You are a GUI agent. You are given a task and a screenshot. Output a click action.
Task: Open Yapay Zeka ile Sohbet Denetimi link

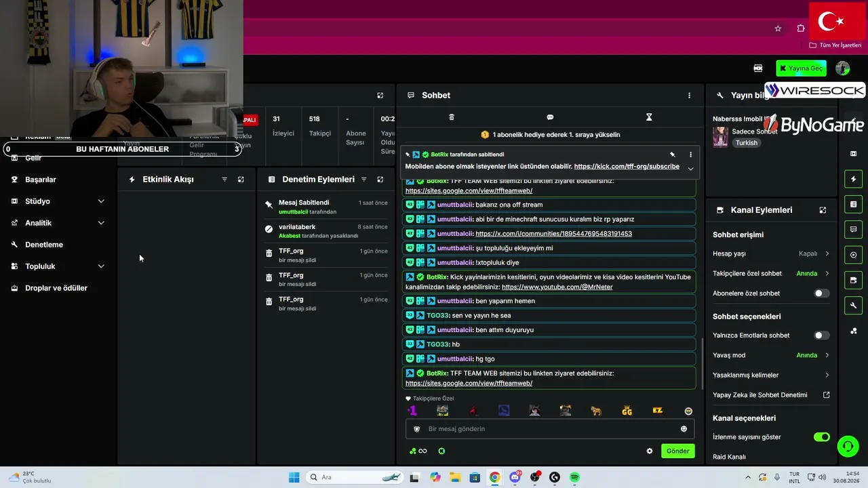click(x=771, y=395)
